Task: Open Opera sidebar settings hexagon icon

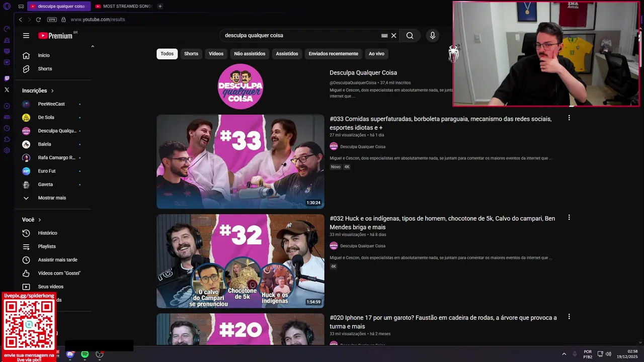Action: [7, 150]
